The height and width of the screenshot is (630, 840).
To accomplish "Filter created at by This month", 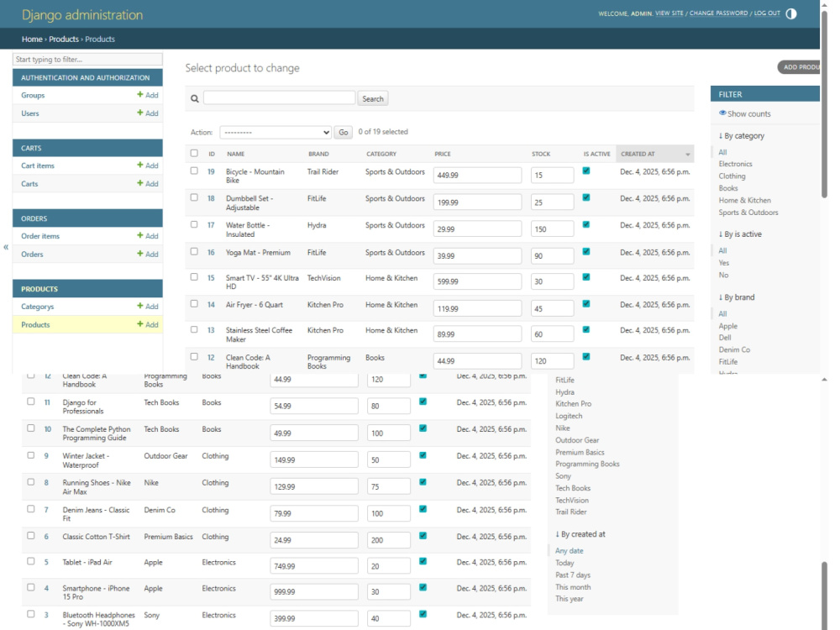I will coord(573,587).
